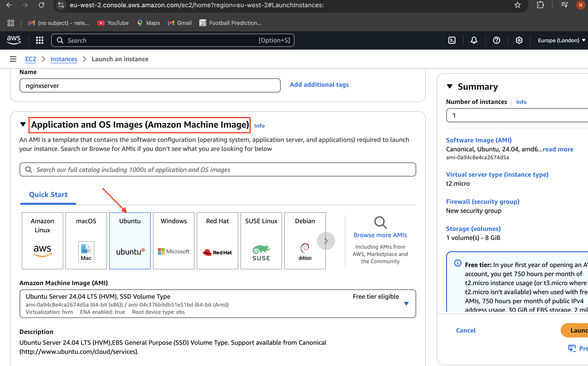Go to the Instances breadcrumb link
The height and width of the screenshot is (366, 588).
click(64, 59)
